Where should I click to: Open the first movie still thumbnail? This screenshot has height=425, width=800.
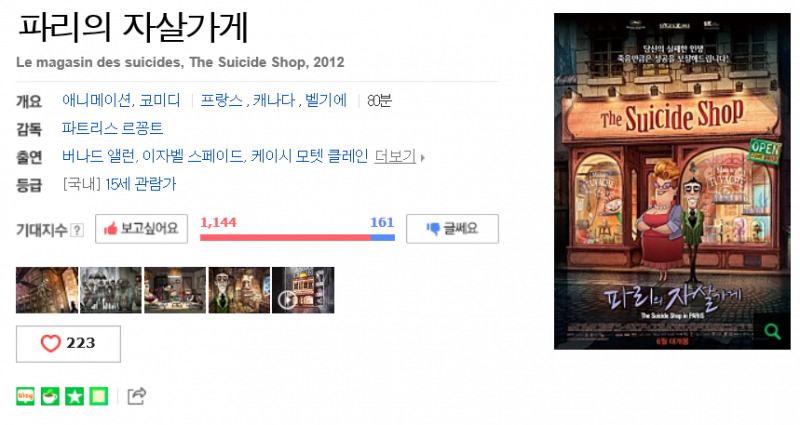[x=47, y=290]
